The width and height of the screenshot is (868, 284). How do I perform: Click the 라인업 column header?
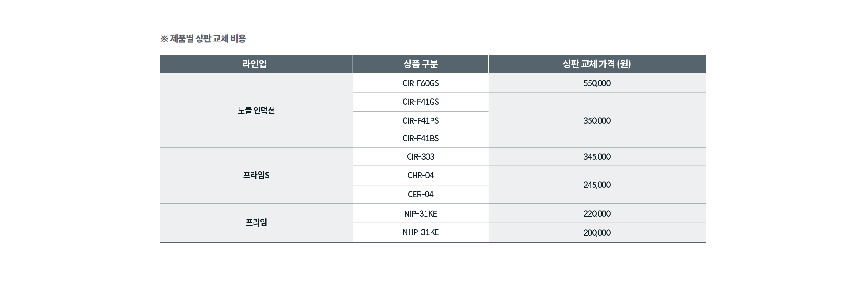point(255,64)
